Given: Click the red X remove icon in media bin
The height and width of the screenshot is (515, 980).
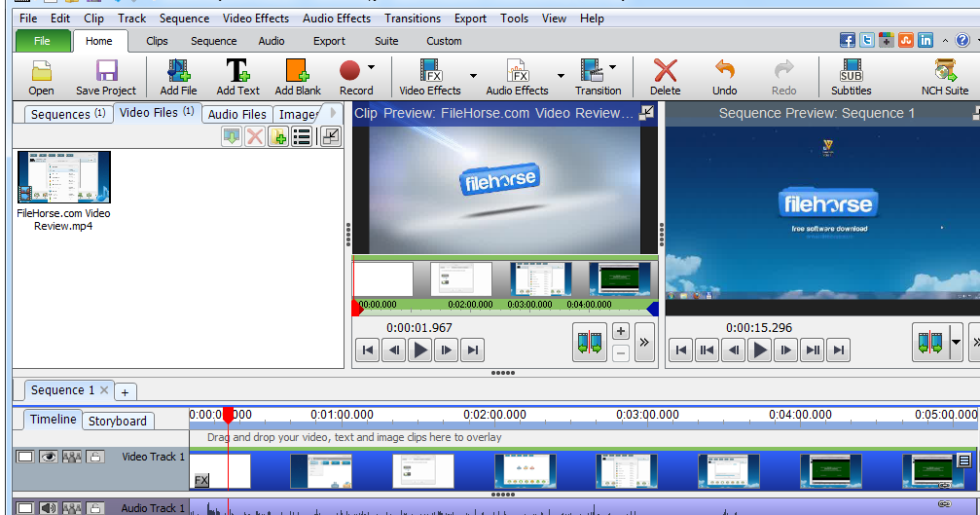Looking at the screenshot, I should 255,136.
